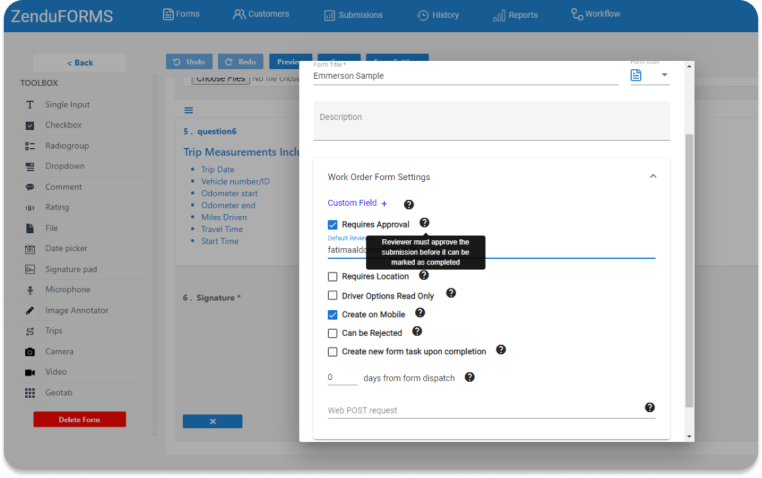Enable the Requires Location checkbox
The image size is (762, 478).
pyautogui.click(x=332, y=276)
